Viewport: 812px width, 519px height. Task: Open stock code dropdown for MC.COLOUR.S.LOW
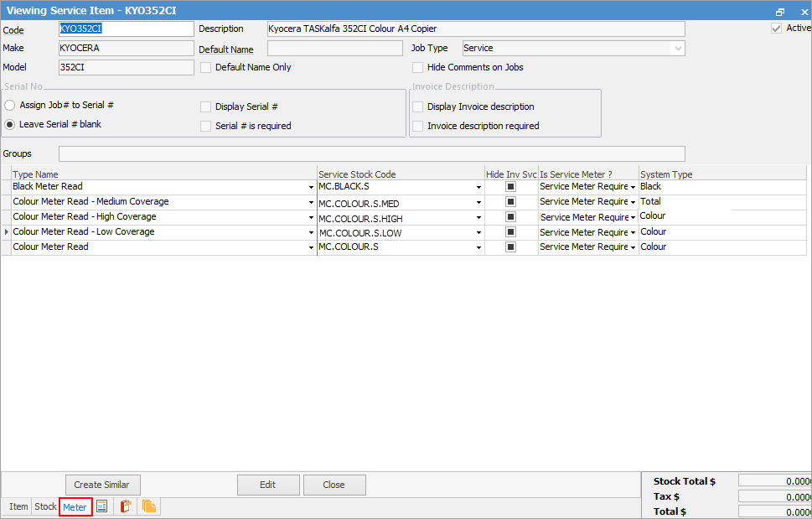pyautogui.click(x=479, y=232)
